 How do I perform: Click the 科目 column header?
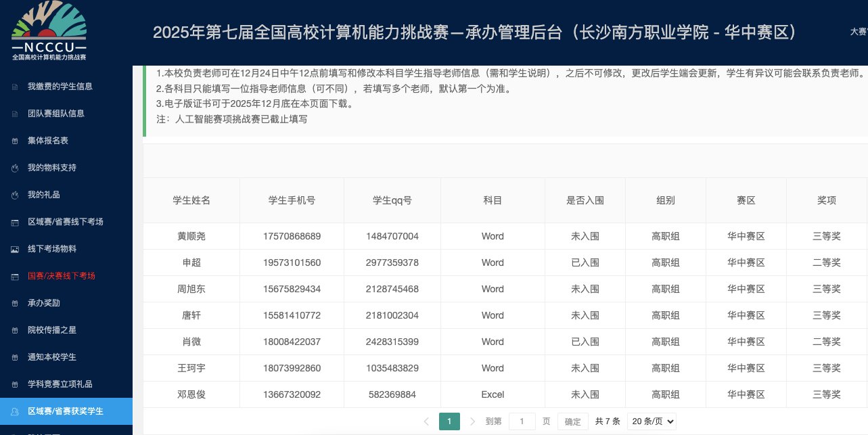(493, 200)
